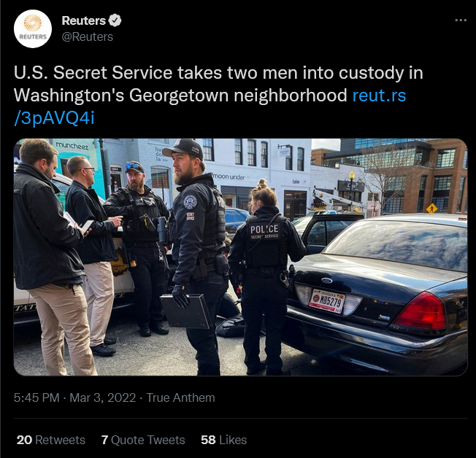Open the @Reuters handle link
The width and height of the screenshot is (476, 458).
pyautogui.click(x=88, y=36)
